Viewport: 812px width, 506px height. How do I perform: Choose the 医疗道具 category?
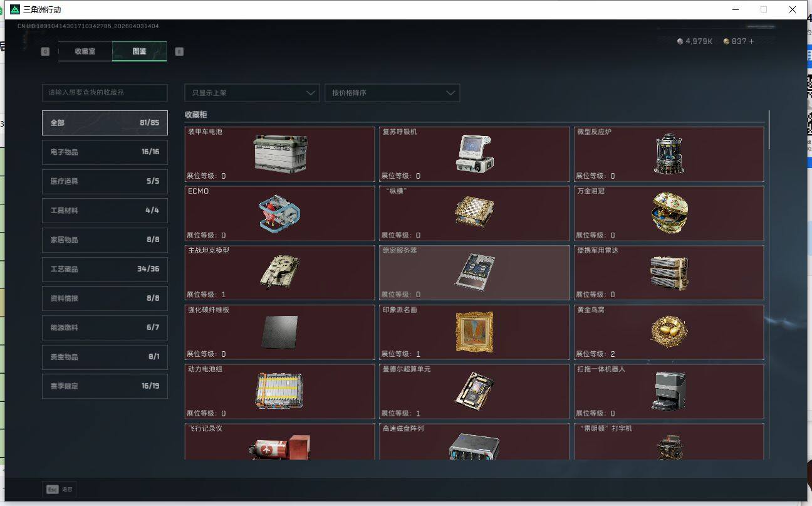pyautogui.click(x=105, y=181)
